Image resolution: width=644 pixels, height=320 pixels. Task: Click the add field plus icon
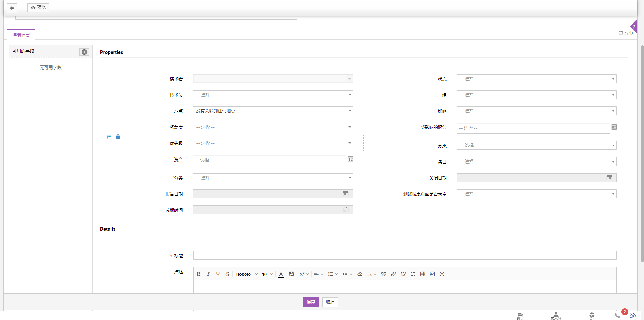point(84,52)
